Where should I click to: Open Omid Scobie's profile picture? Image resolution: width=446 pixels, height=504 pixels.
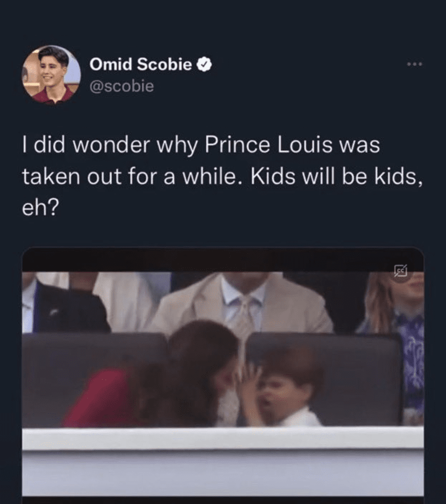pyautogui.click(x=51, y=74)
